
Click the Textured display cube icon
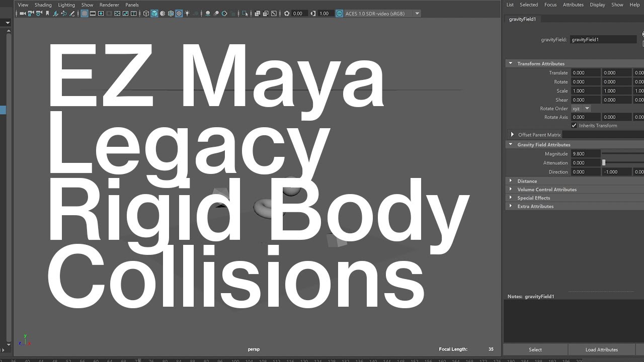179,14
